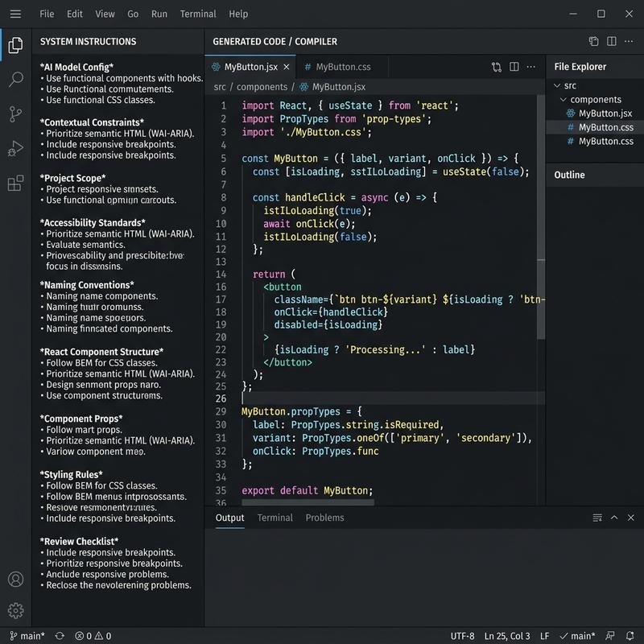The width and height of the screenshot is (644, 644).
Task: Click the File Explorer panel title
Action: pos(580,67)
